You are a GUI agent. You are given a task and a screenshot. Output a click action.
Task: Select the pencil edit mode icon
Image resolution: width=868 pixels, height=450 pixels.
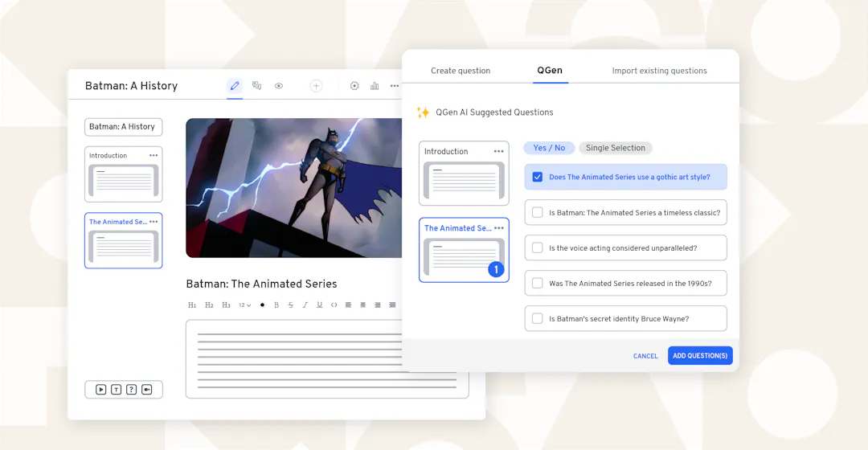pyautogui.click(x=235, y=86)
